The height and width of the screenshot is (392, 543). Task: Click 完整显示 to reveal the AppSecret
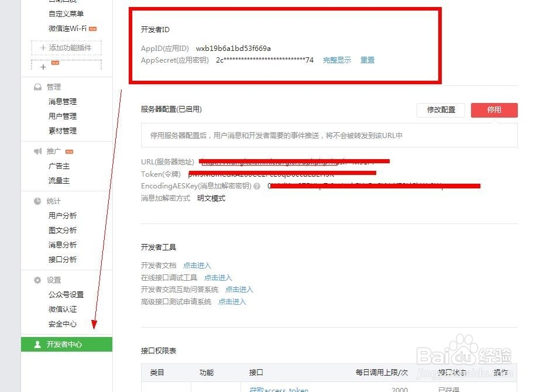click(336, 60)
